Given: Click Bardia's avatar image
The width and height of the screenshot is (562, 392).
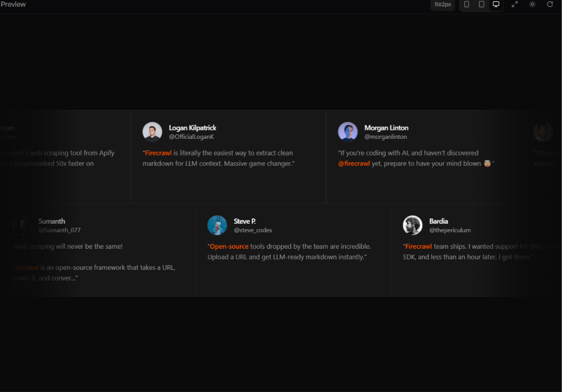Looking at the screenshot, I should 413,225.
